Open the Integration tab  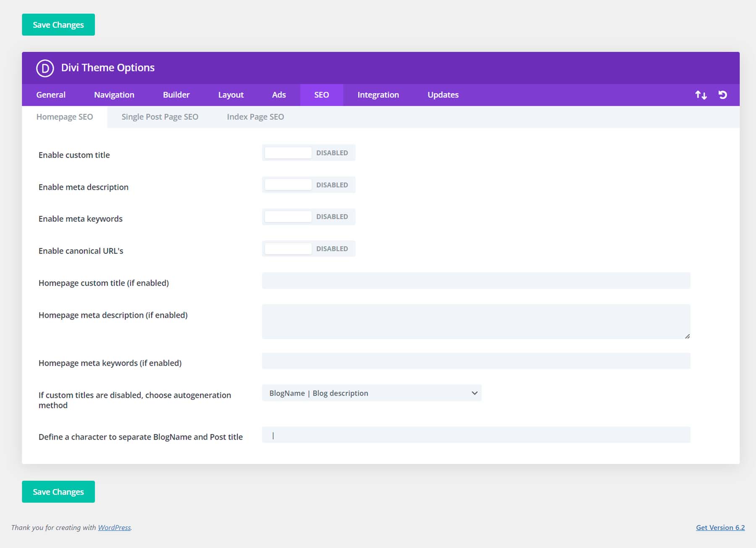click(378, 95)
